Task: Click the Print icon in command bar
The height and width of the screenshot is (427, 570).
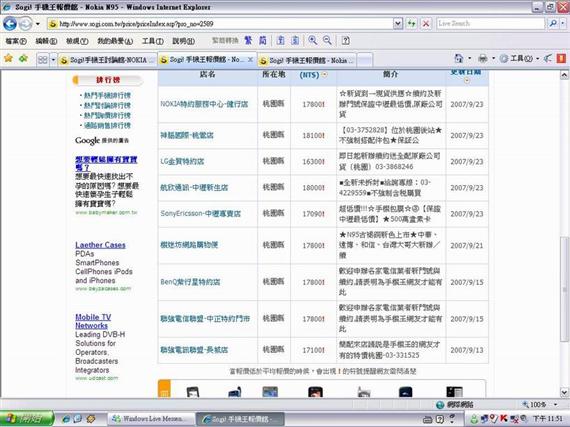Action: (483, 58)
